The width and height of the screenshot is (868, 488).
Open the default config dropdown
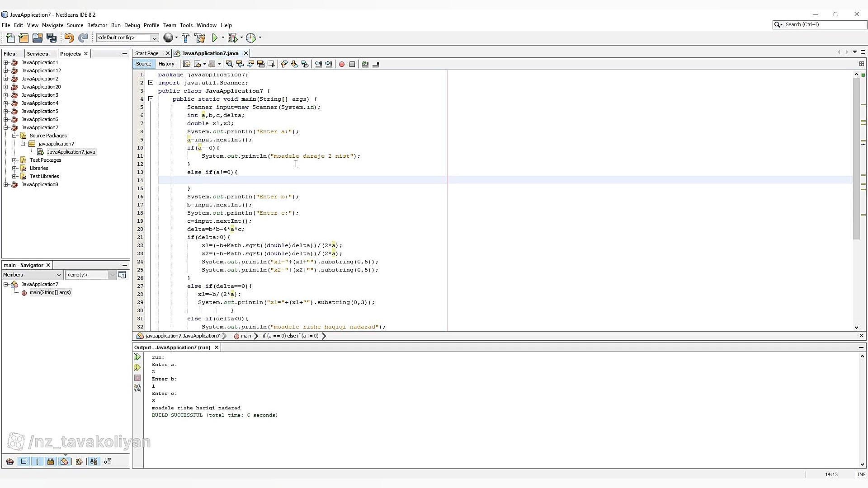[x=127, y=38]
